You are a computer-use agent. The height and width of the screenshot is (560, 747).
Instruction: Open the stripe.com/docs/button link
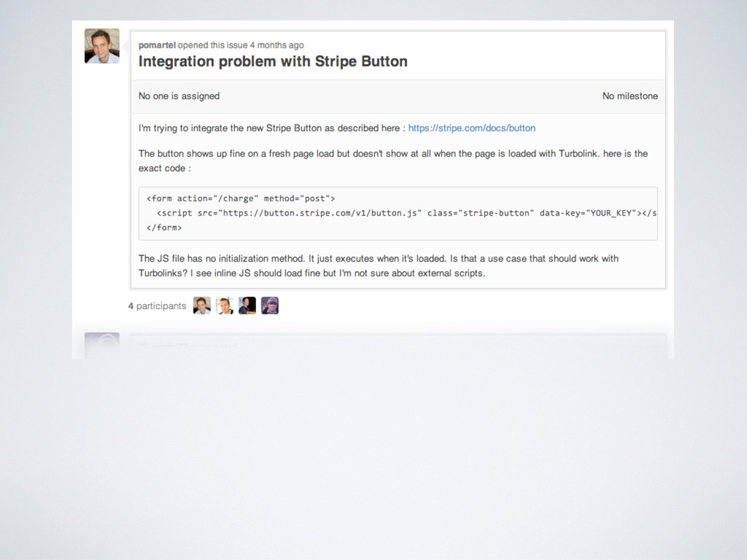tap(472, 128)
